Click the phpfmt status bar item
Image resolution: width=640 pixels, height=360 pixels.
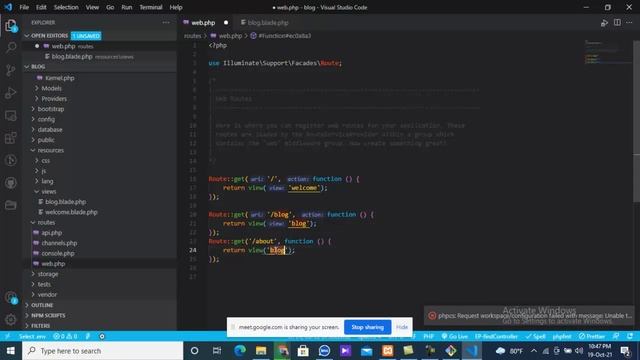click(562, 336)
